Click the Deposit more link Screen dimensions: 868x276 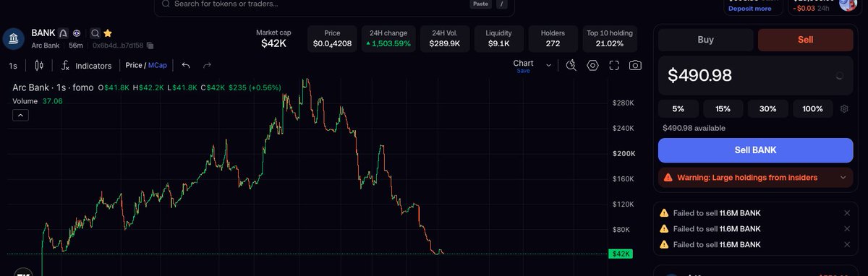(x=749, y=9)
